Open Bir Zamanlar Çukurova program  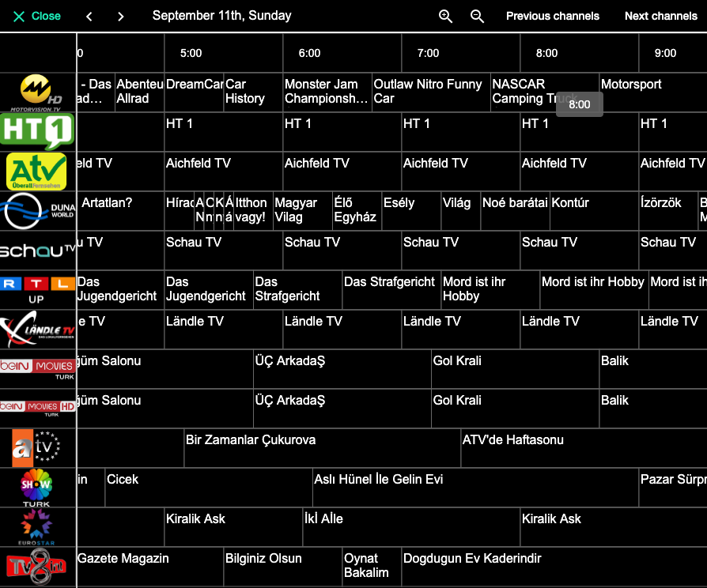tap(323, 448)
